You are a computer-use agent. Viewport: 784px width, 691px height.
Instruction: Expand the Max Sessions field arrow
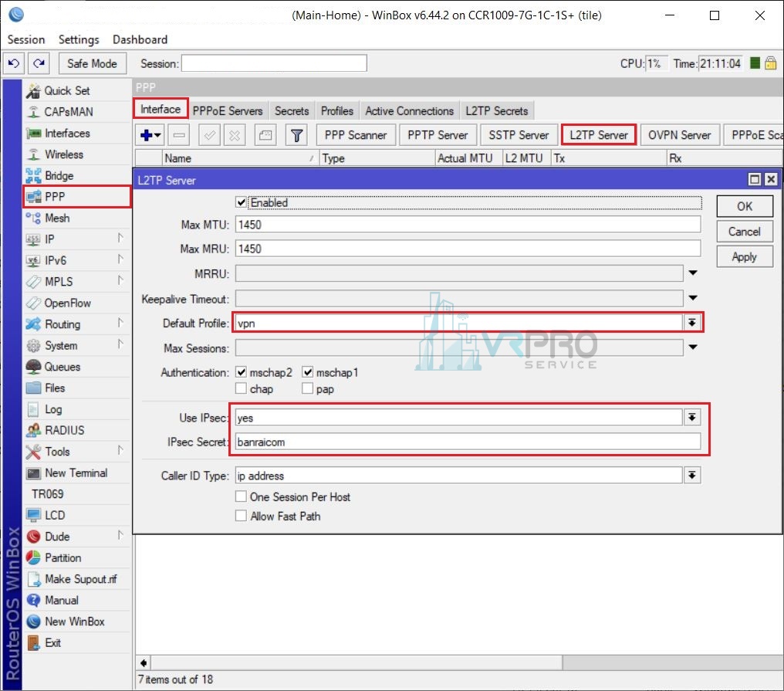coord(692,347)
